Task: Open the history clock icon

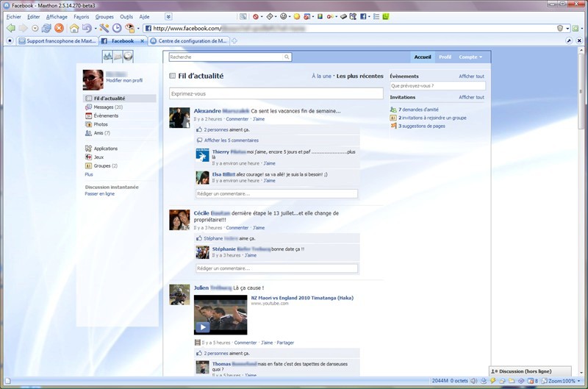Action: pyautogui.click(x=117, y=28)
